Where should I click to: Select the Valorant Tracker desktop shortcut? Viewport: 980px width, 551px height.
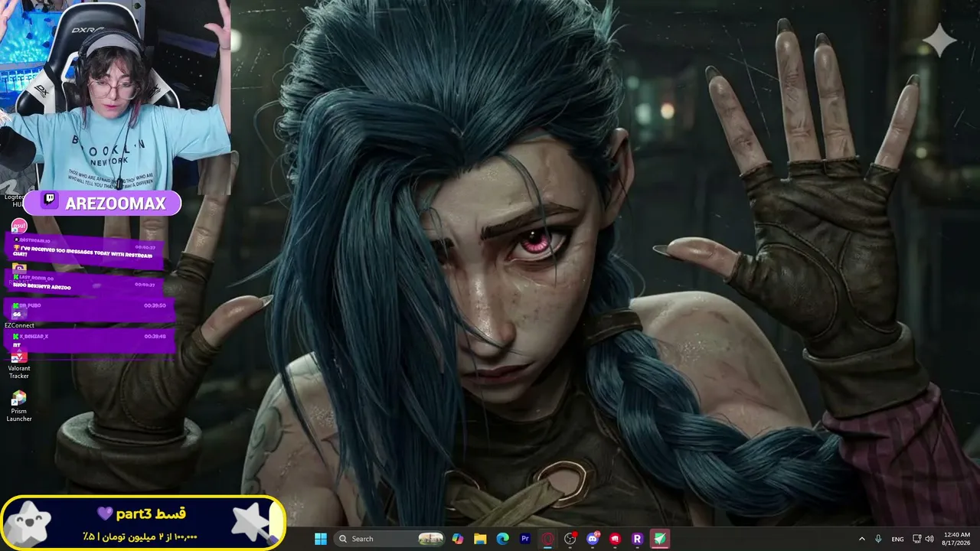(x=19, y=364)
